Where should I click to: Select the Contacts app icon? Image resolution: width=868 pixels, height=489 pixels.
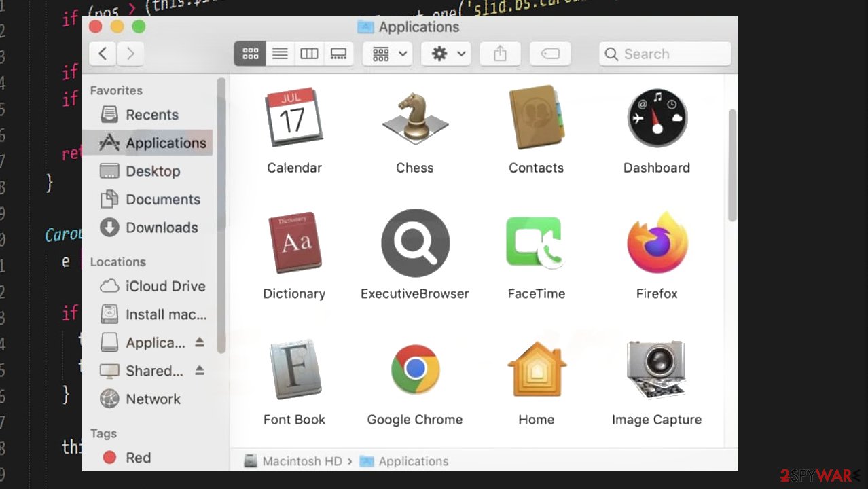click(x=537, y=117)
